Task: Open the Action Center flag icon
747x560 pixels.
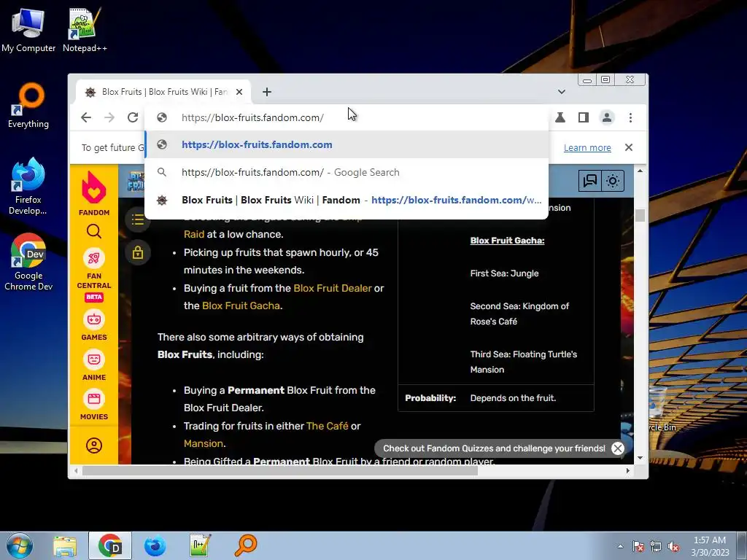Action: coord(638,546)
